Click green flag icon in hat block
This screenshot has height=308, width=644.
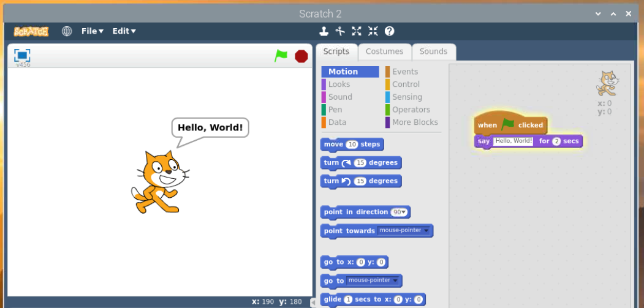507,124
